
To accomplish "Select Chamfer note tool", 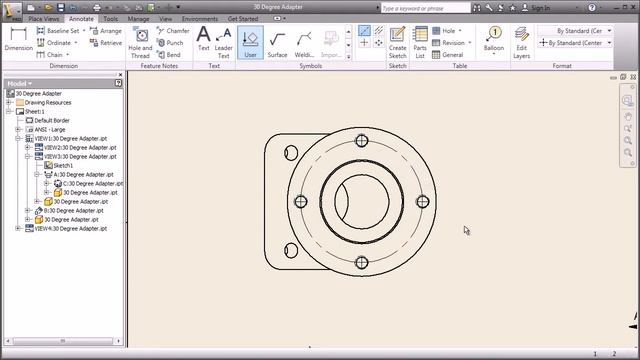I will 173,31.
